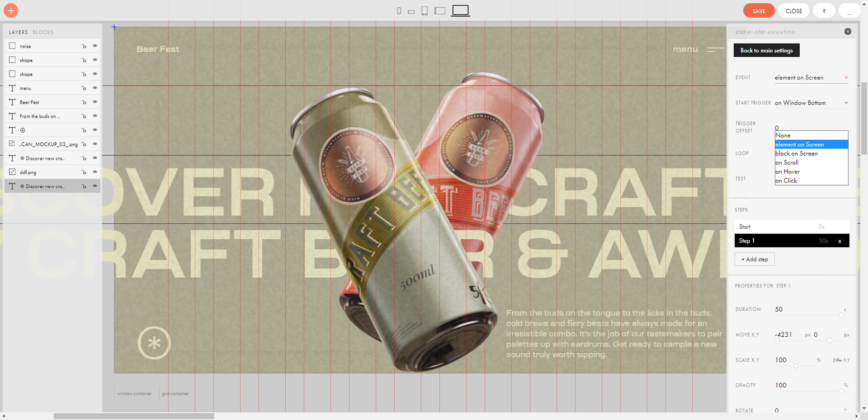This screenshot has width=868, height=420.
Task: Hide the From the buds on layer
Action: point(95,115)
